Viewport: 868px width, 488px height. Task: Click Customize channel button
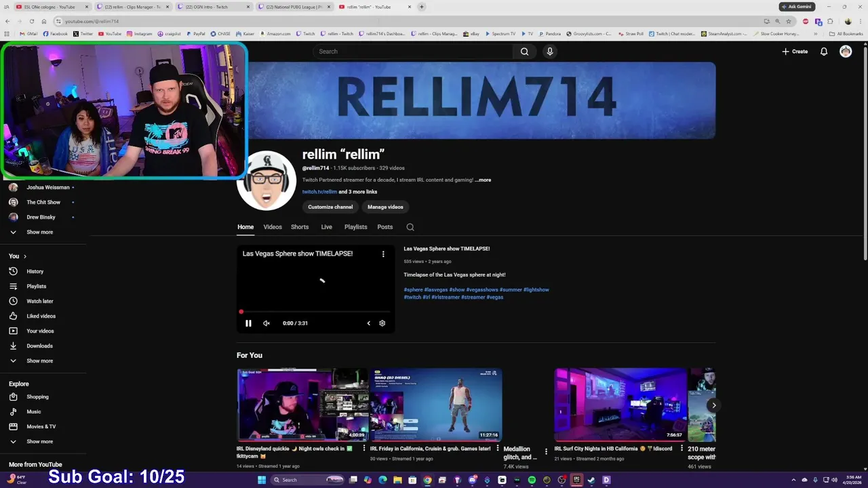(x=330, y=207)
